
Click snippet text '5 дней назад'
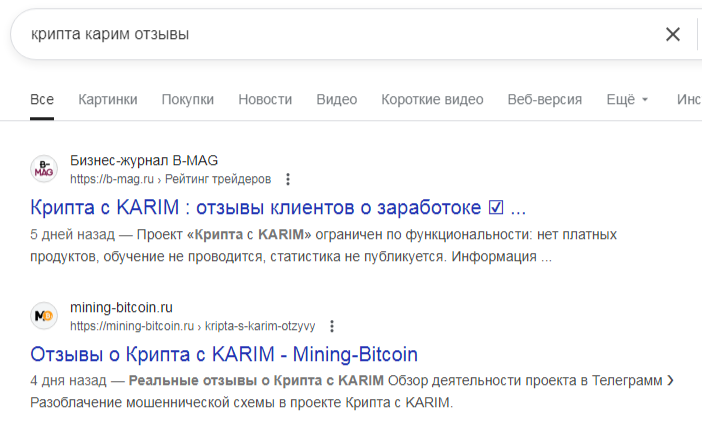pyautogui.click(x=73, y=235)
